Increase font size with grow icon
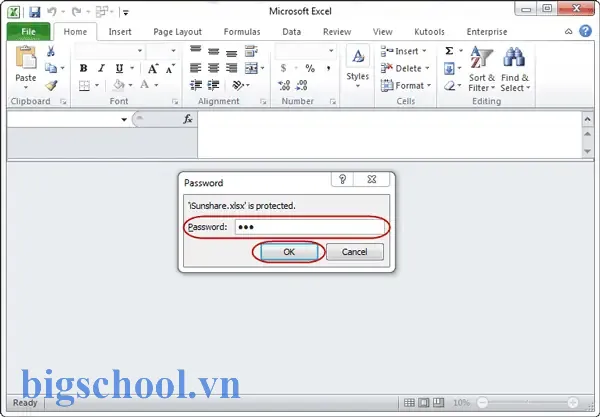600x417 pixels. 153,68
